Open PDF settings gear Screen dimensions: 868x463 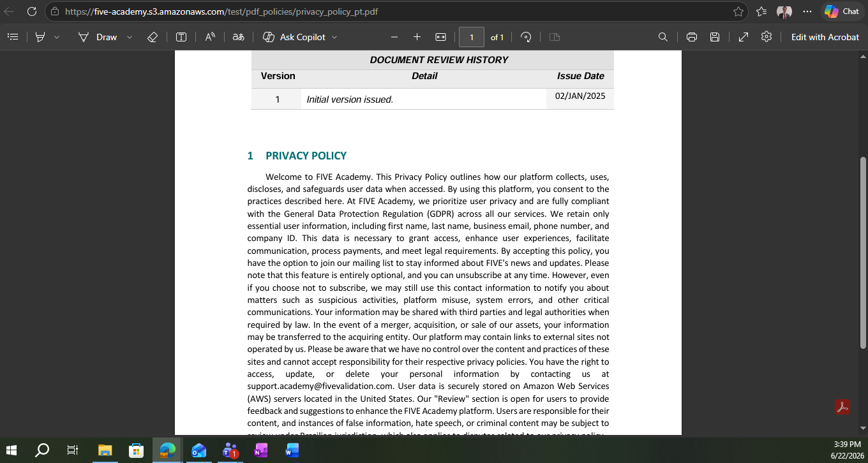click(x=767, y=37)
